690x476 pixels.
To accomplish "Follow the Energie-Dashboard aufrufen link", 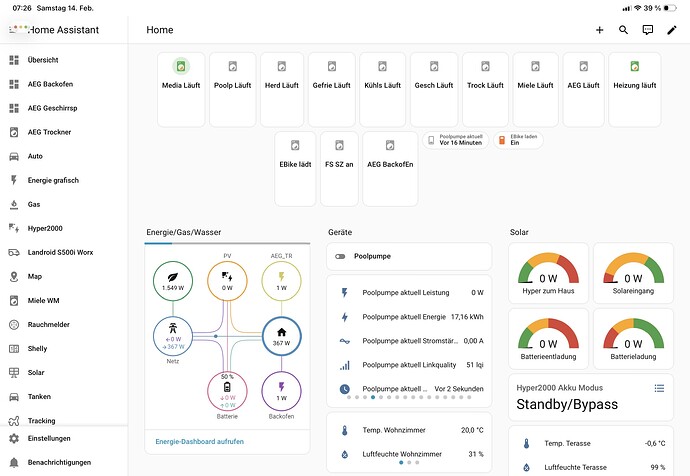I will coord(199,441).
